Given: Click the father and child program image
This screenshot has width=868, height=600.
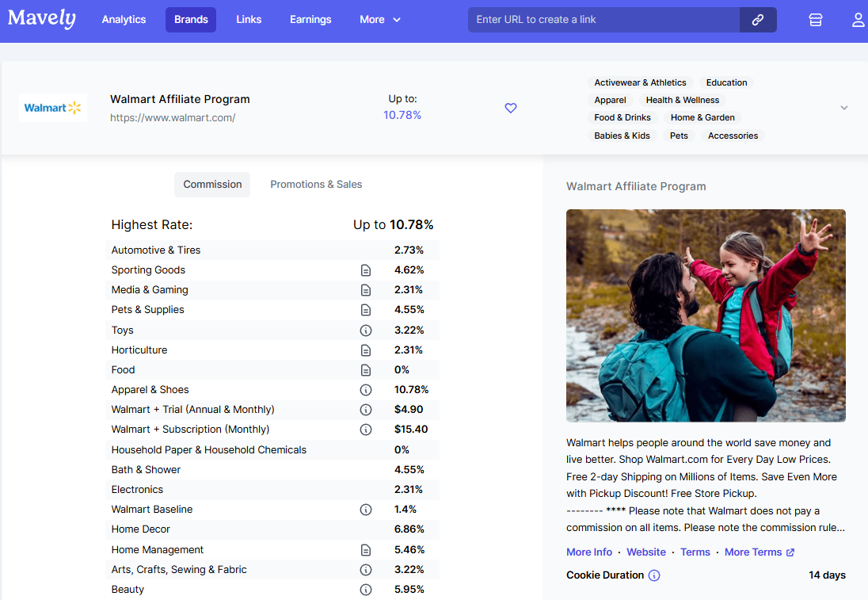Looking at the screenshot, I should pos(706,315).
